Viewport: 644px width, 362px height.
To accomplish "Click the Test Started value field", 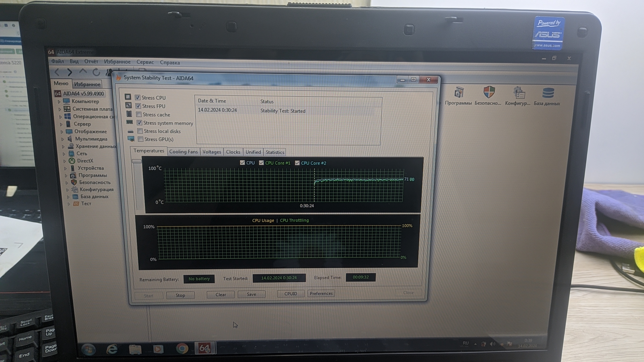I will coord(279,278).
